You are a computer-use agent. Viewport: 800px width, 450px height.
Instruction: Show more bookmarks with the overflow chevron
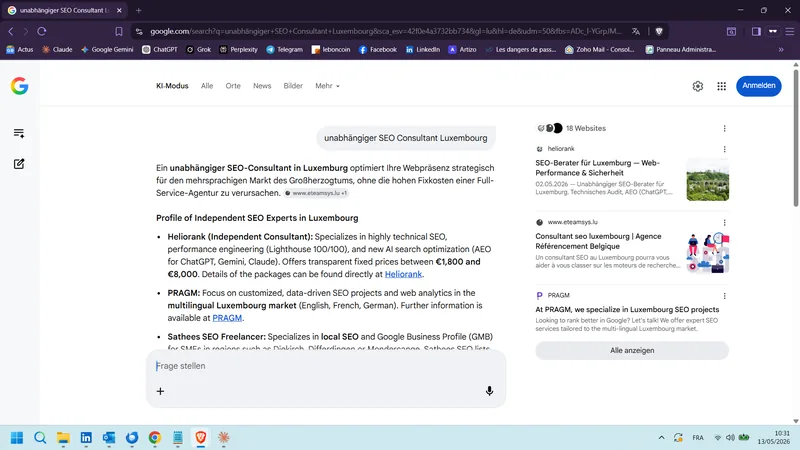pyautogui.click(x=781, y=49)
